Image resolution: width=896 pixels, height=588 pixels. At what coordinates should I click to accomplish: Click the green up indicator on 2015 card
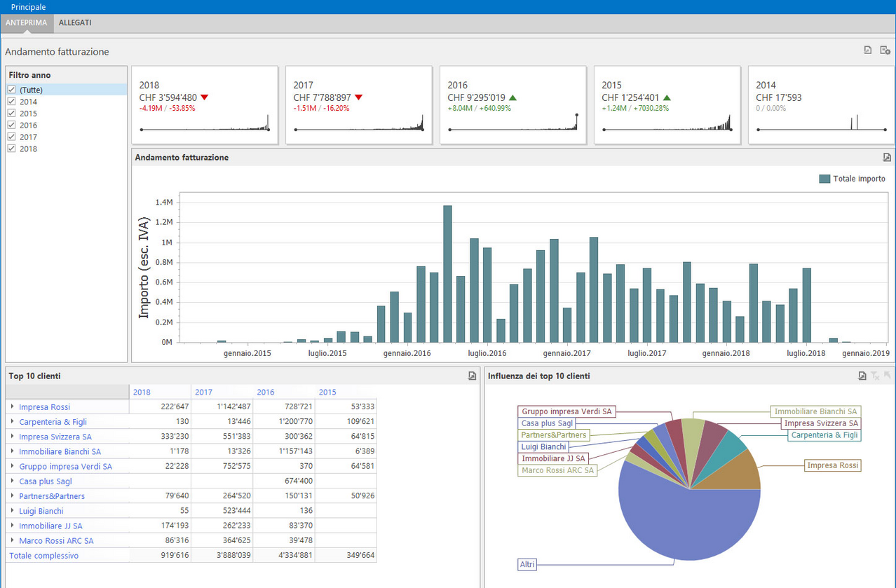coord(667,97)
